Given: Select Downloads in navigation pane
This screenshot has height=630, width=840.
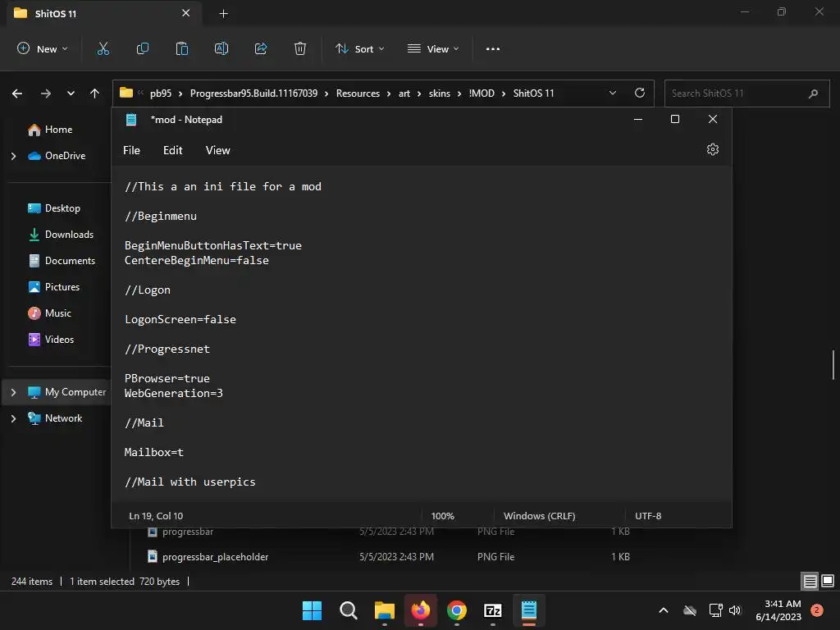Looking at the screenshot, I should click(61, 235).
